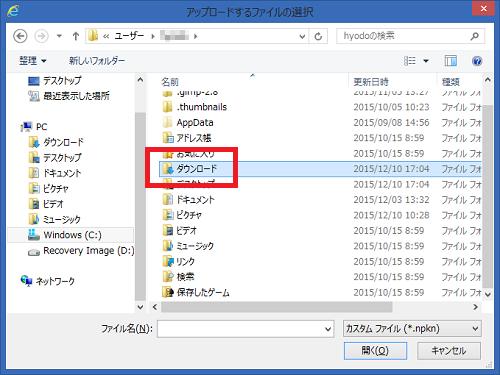The height and width of the screenshot is (375, 500).
Task: Select ドキュメント under PC in sidebar
Action: tap(55, 173)
